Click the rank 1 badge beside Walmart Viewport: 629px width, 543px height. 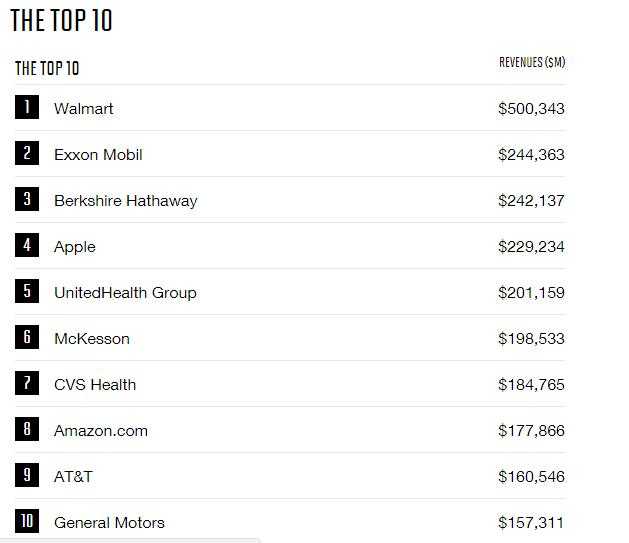pyautogui.click(x=27, y=107)
